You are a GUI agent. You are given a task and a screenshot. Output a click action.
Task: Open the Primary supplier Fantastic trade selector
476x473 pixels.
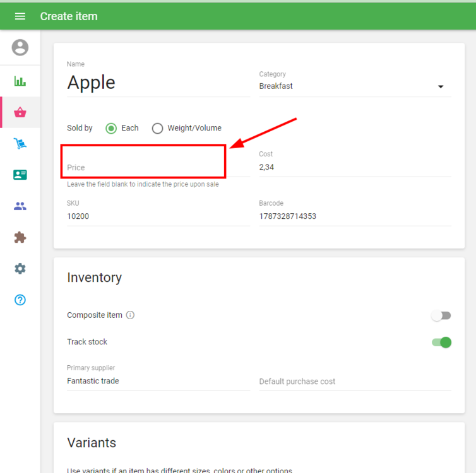click(158, 381)
